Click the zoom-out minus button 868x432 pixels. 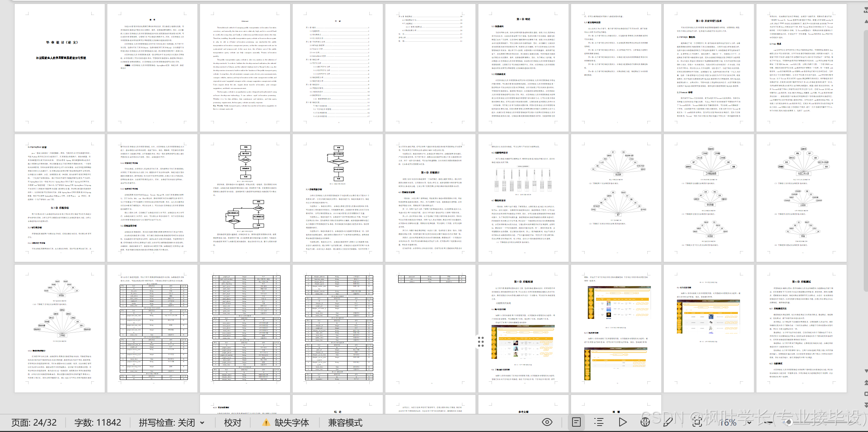pyautogui.click(x=769, y=423)
